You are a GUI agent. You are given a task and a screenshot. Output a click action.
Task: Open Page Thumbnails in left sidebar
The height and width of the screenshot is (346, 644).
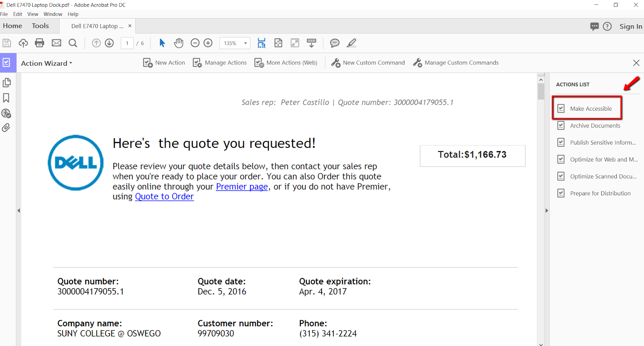coord(6,83)
